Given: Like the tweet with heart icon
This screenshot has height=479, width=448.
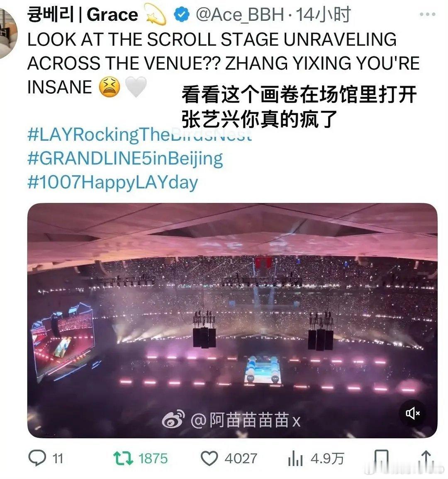Looking at the screenshot, I should (209, 458).
